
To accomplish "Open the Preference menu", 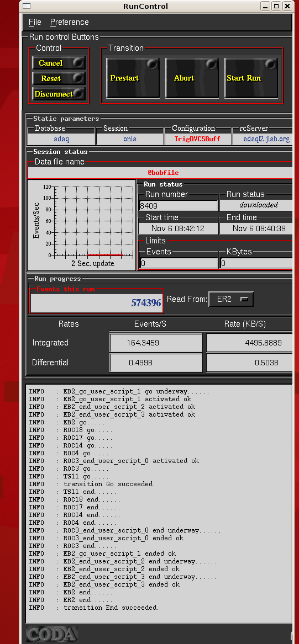I will [70, 22].
